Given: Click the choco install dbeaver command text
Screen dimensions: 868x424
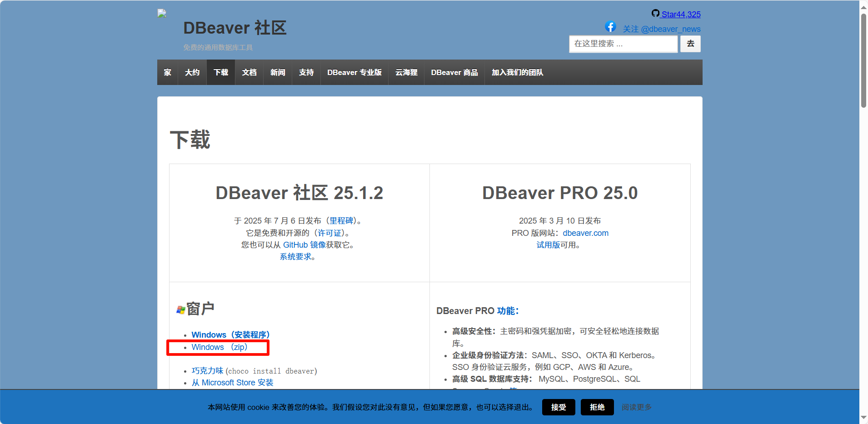Looking at the screenshot, I should [271, 371].
